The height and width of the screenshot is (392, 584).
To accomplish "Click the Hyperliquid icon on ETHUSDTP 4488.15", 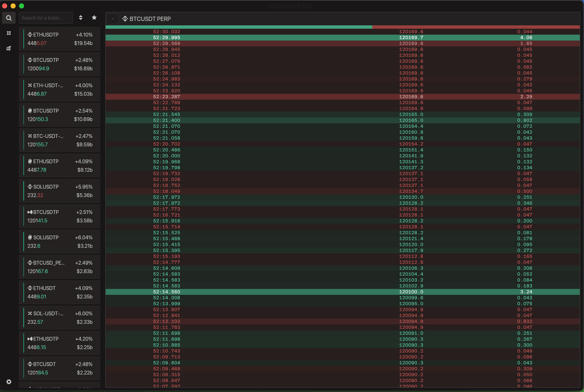I will point(30,339).
